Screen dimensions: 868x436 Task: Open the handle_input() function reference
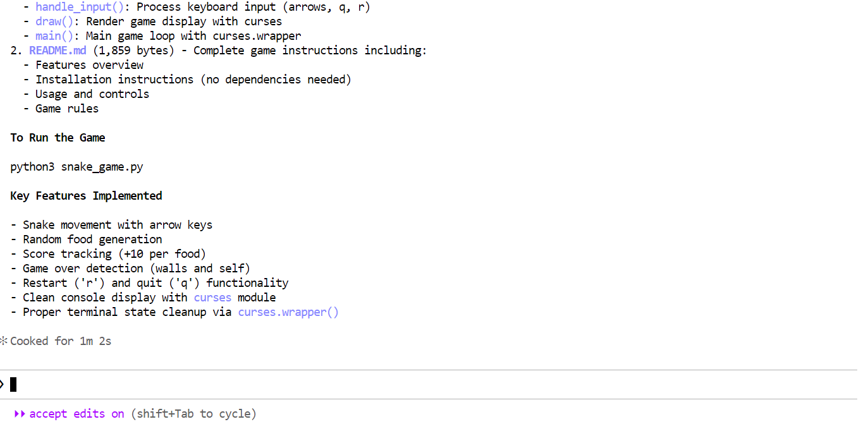pos(79,7)
